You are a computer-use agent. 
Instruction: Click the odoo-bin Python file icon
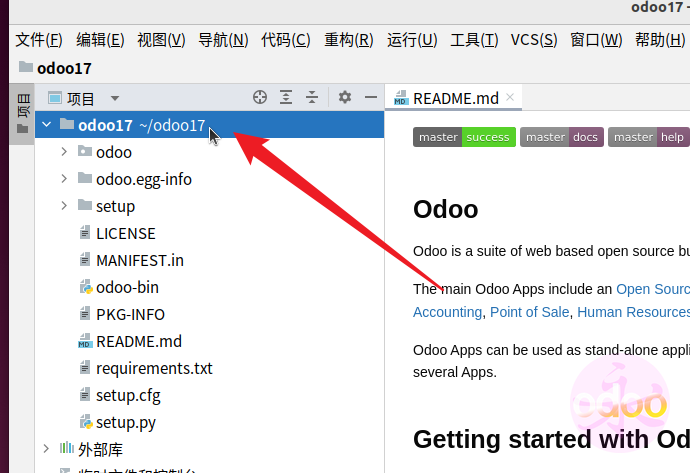point(85,287)
